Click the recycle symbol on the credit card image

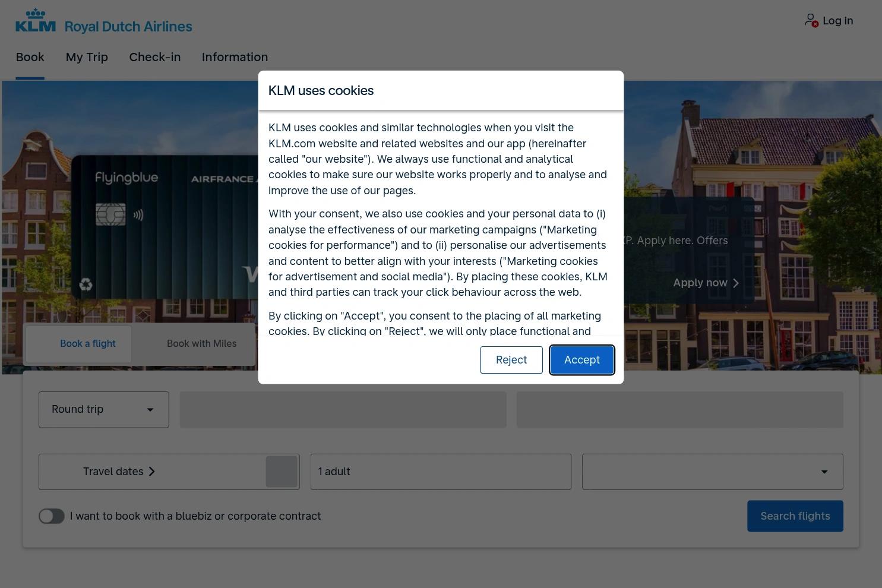86,284
